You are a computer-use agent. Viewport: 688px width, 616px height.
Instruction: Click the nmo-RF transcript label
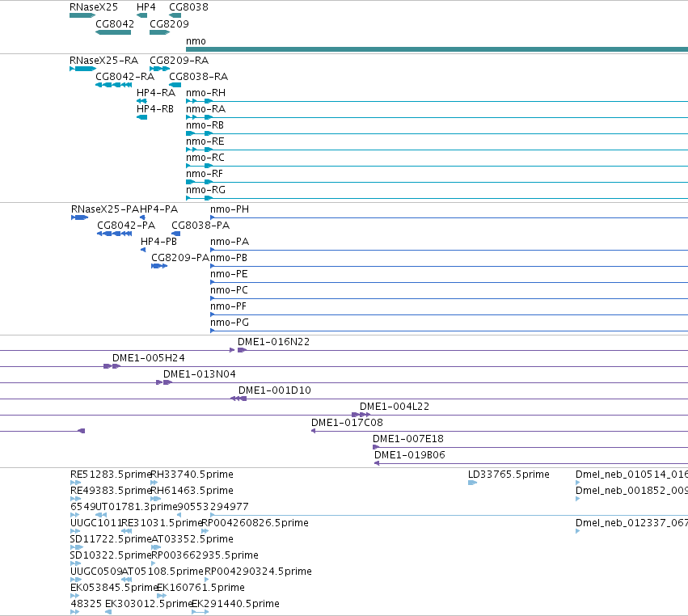205,174
